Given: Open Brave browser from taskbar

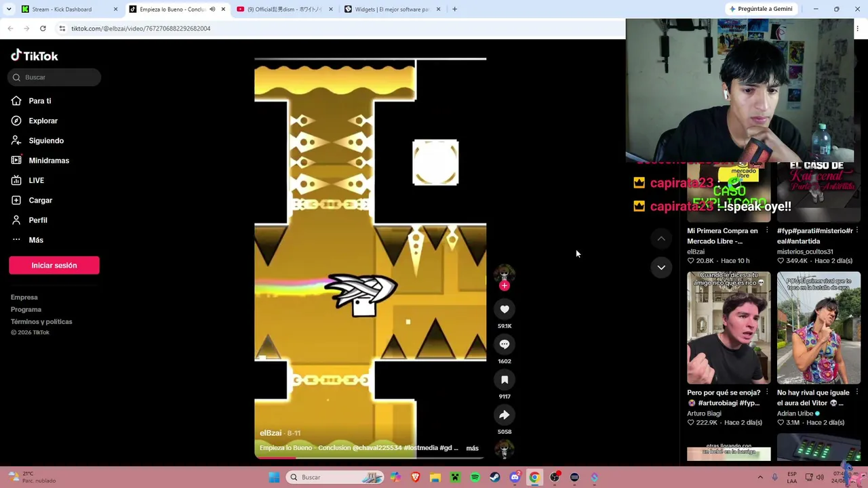Looking at the screenshot, I should pos(415,477).
